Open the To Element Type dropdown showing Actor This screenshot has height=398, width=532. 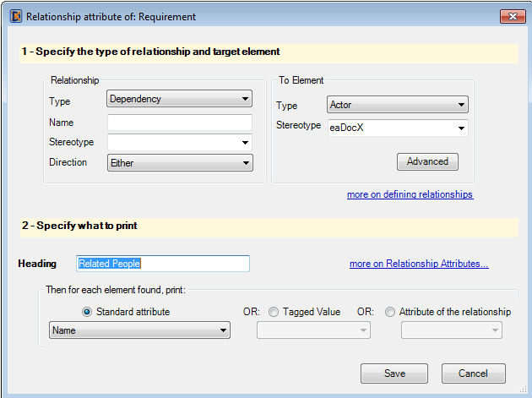(397, 105)
